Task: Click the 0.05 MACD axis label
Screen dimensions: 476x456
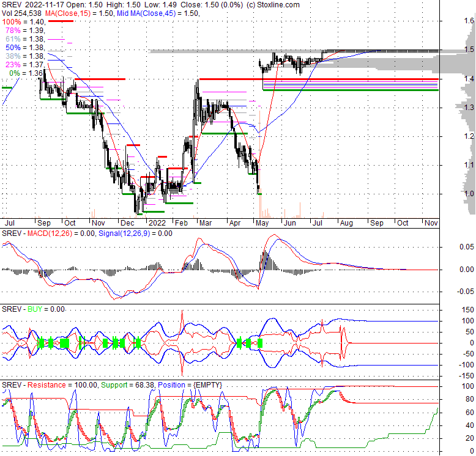Action: (467, 247)
